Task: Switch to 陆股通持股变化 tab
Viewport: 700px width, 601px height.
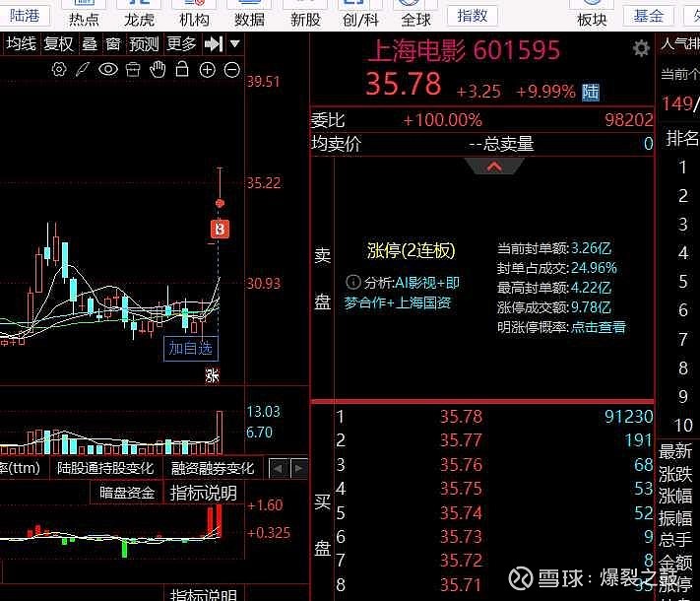Action: (x=105, y=468)
